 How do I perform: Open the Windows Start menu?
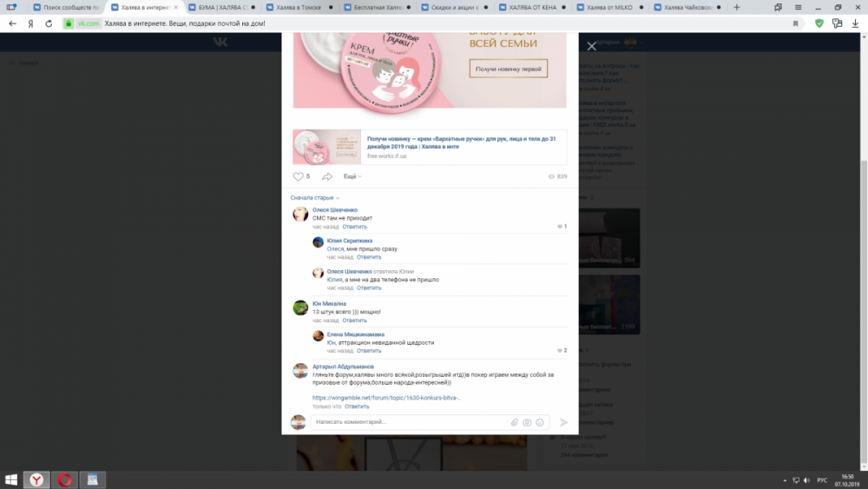click(11, 479)
